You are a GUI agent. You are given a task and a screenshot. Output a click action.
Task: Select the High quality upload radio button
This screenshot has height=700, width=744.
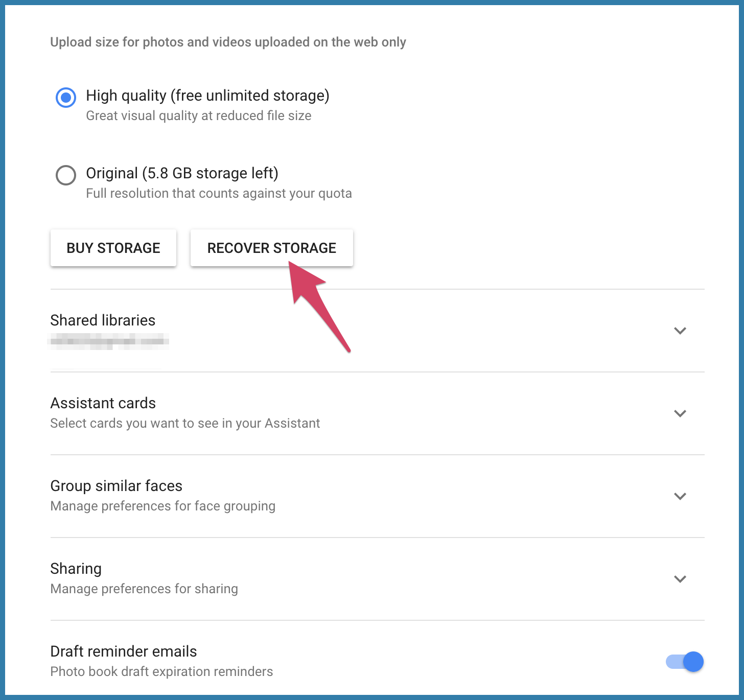point(66,97)
